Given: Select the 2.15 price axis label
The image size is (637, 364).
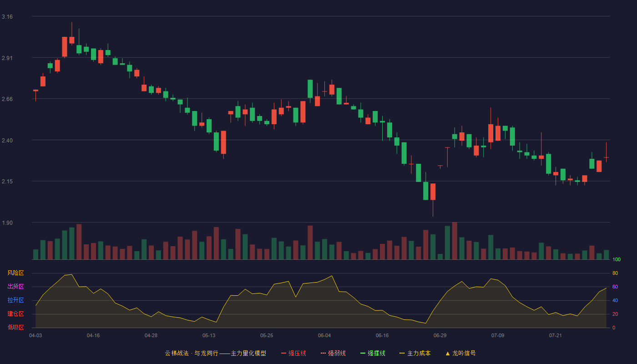Looking at the screenshot, I should [x=7, y=182].
